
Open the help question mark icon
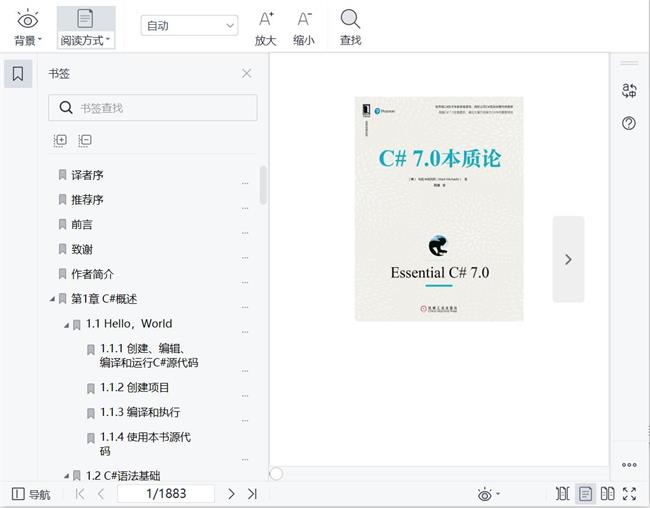629,123
